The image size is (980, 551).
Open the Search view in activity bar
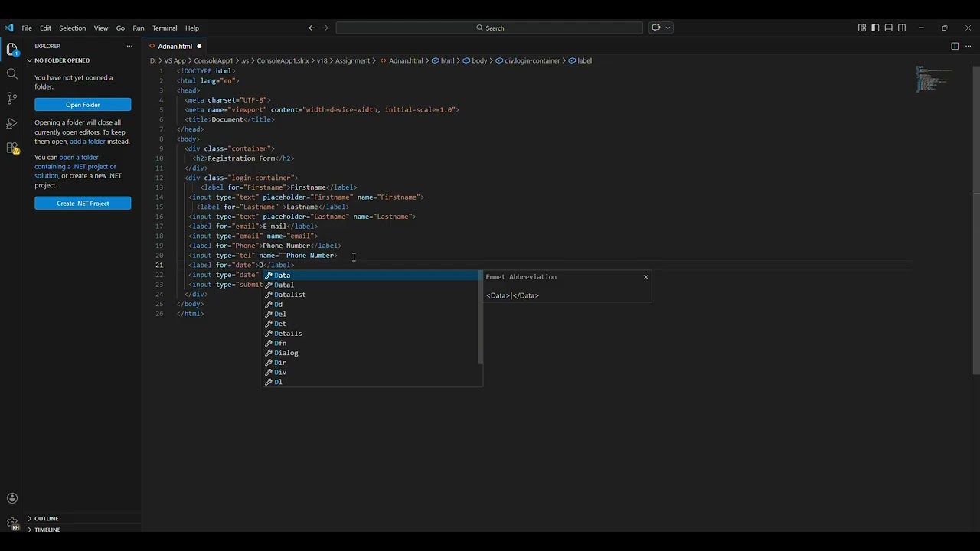(12, 73)
